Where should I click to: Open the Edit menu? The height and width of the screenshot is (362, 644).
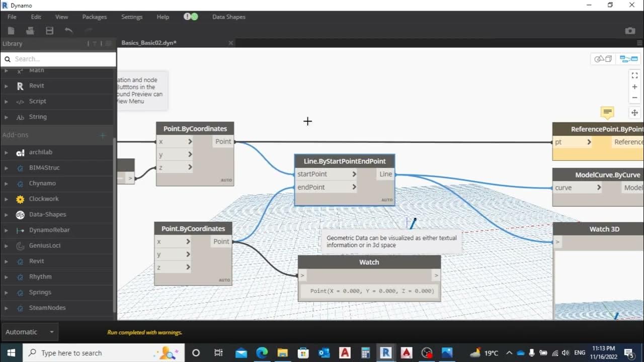click(x=36, y=17)
